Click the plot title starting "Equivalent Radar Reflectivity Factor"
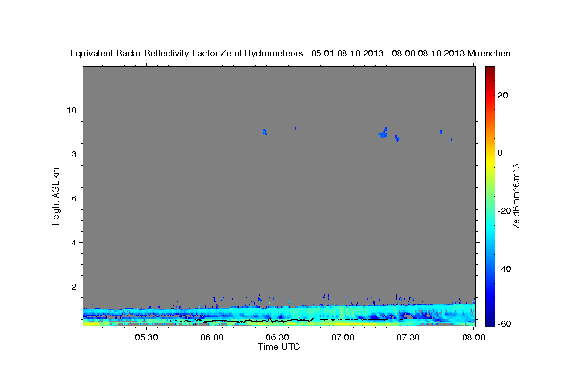Viewport: 588px width, 392px height. pos(290,53)
